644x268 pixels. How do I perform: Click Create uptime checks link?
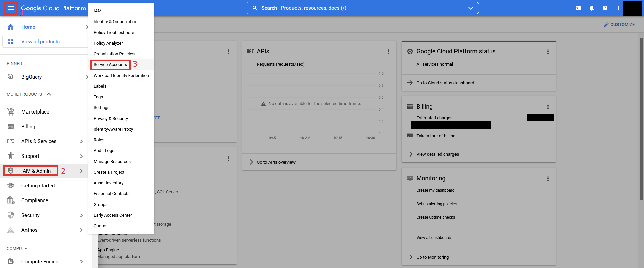pyautogui.click(x=436, y=217)
